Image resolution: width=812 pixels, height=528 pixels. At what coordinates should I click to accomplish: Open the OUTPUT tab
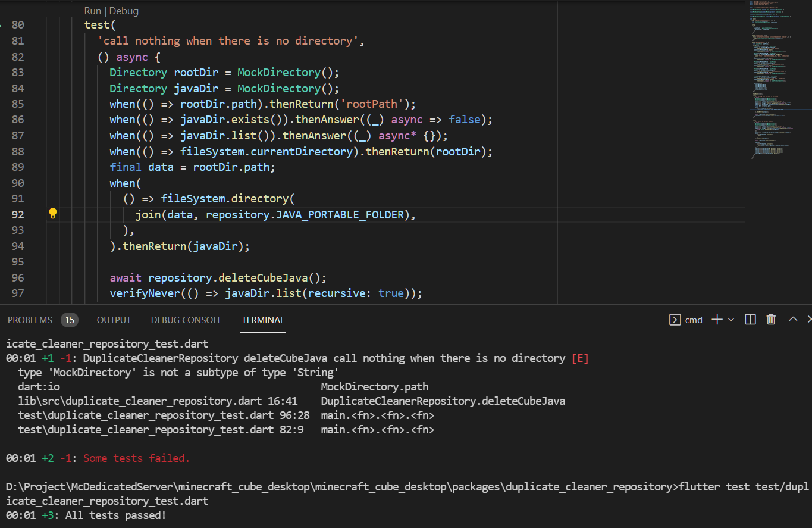(114, 320)
